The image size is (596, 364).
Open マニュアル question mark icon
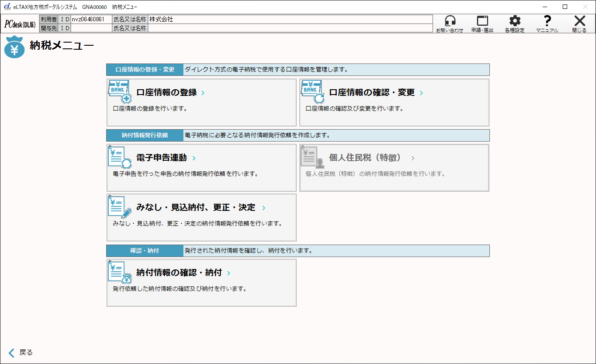coord(547,21)
